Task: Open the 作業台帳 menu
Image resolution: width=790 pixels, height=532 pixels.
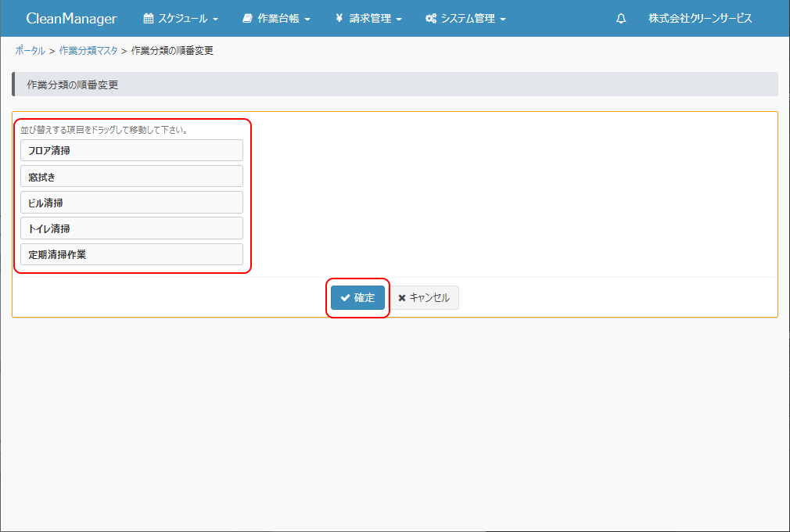Action: (276, 19)
